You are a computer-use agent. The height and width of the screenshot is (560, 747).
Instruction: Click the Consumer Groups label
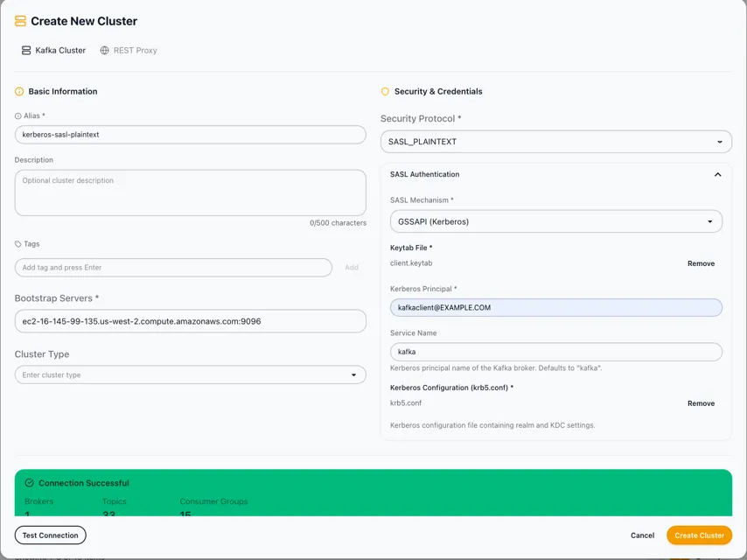(214, 501)
